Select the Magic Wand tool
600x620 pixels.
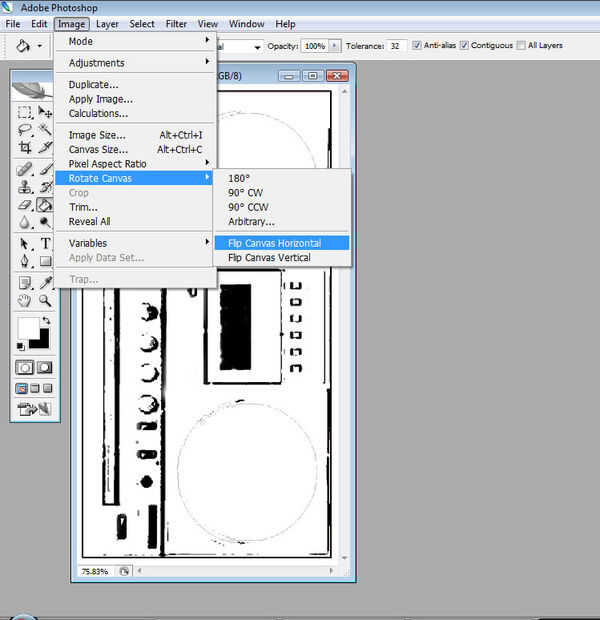(x=45, y=130)
